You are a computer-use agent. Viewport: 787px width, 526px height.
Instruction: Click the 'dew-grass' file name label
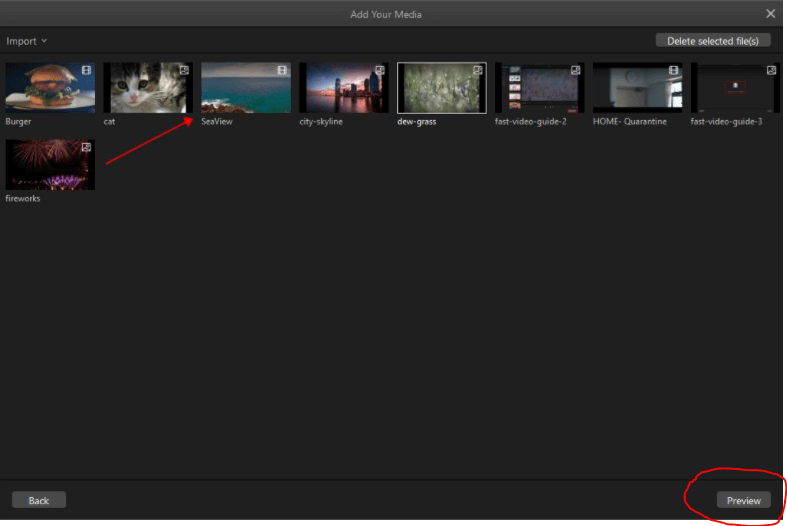coord(417,121)
